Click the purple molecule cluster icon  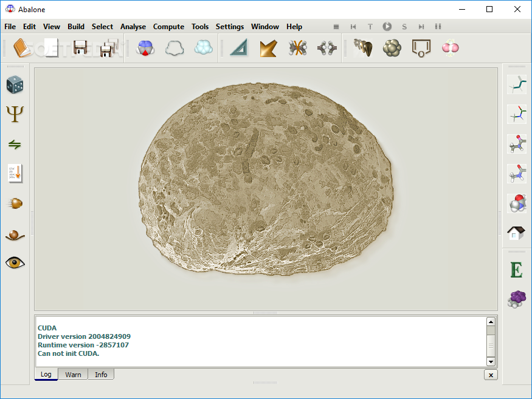click(x=516, y=299)
